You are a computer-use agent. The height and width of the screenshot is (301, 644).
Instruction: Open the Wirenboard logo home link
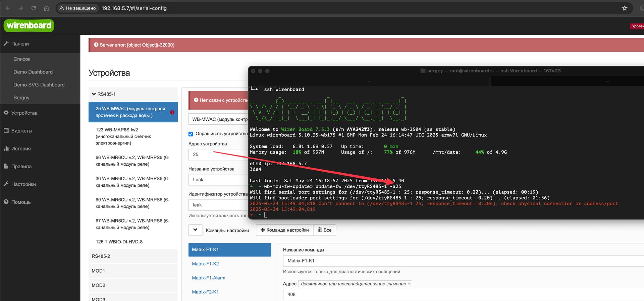click(x=29, y=25)
